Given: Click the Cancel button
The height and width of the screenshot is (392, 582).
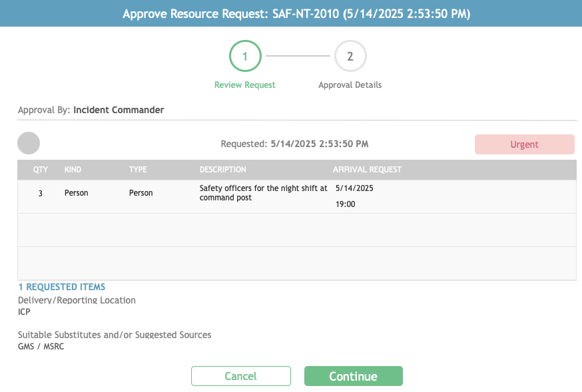Looking at the screenshot, I should coord(240,376).
